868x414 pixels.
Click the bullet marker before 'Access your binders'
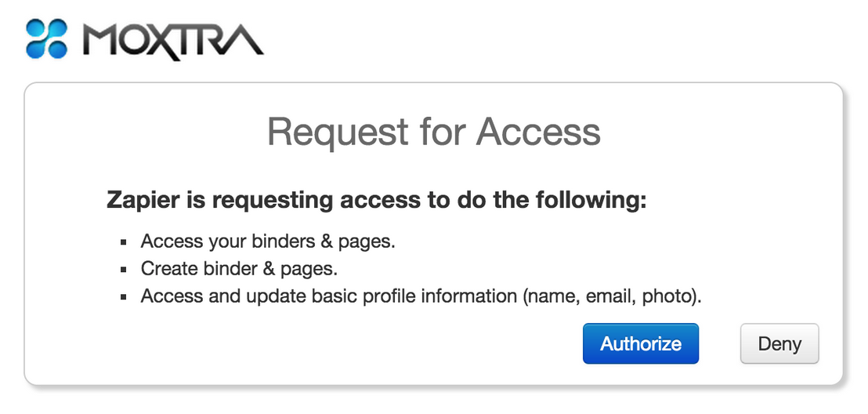coord(124,242)
